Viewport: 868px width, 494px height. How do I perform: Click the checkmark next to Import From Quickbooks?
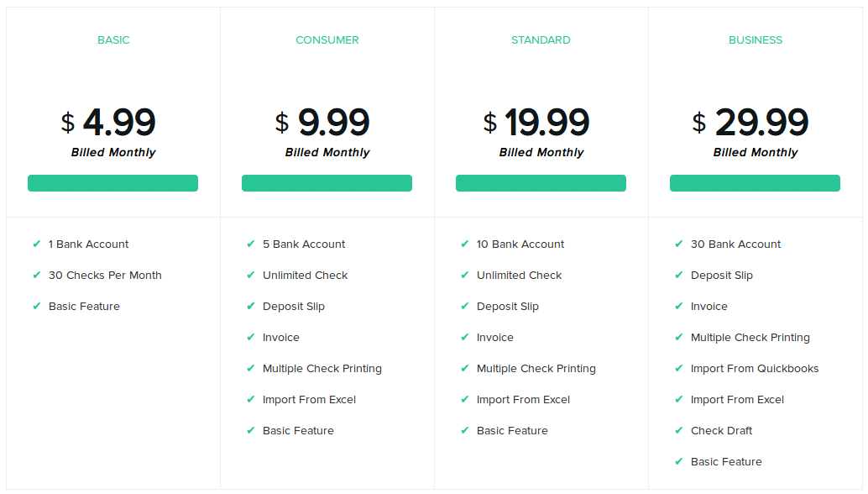tap(679, 369)
